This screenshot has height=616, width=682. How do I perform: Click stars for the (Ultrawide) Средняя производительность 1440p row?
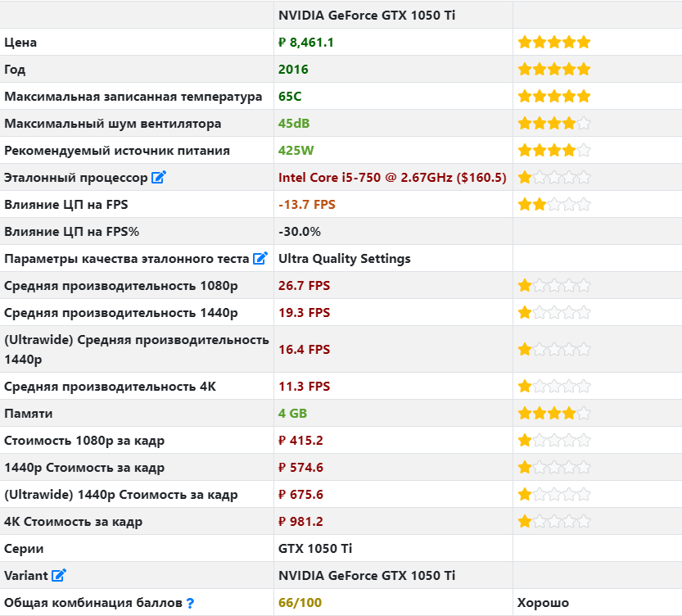(554, 349)
